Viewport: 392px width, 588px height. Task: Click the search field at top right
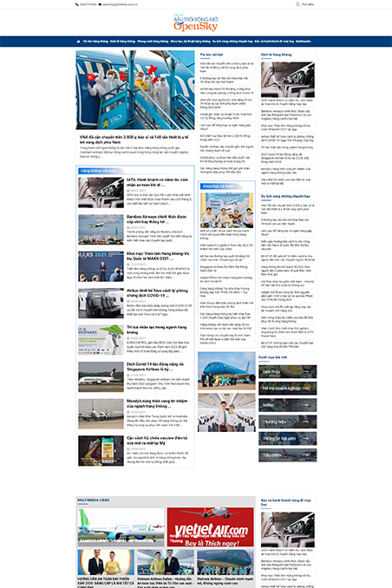coord(308,4)
